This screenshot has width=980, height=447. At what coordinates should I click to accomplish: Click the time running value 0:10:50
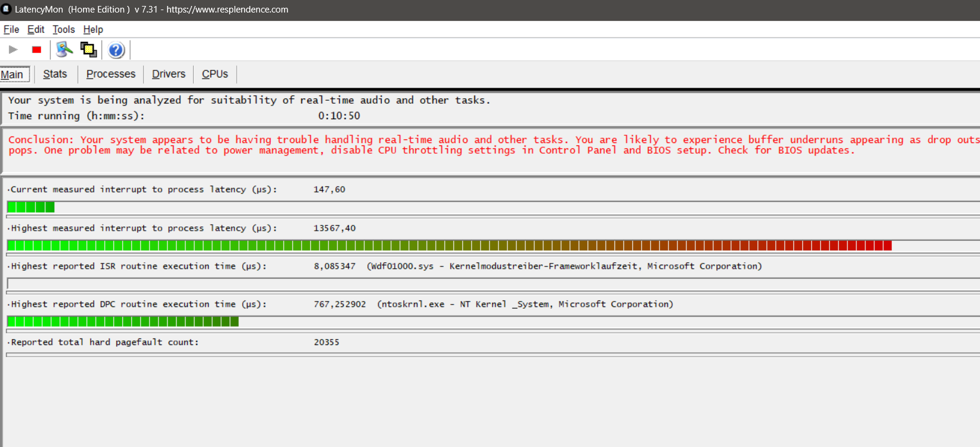[x=339, y=116]
